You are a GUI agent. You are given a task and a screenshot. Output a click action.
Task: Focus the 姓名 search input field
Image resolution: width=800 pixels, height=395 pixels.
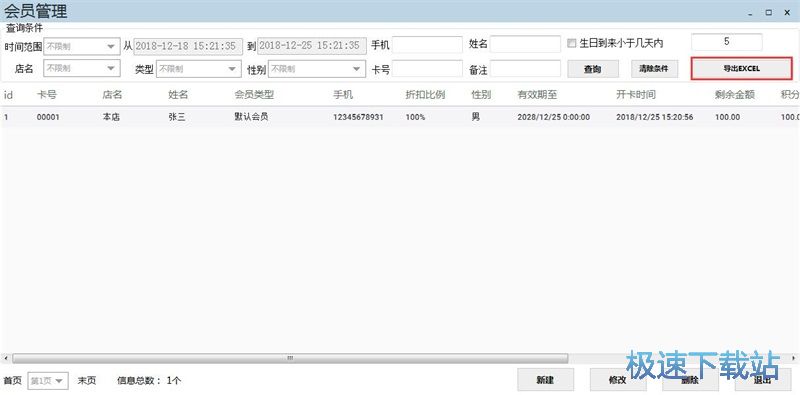[x=526, y=44]
